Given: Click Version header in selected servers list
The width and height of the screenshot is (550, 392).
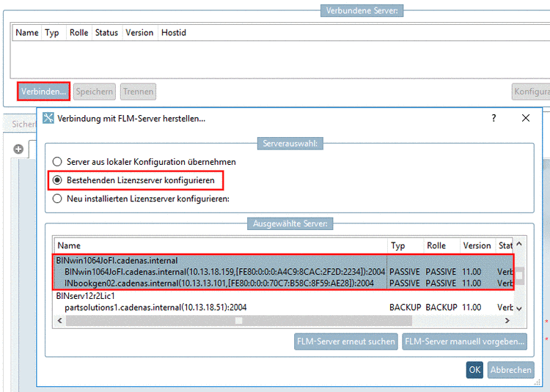Looking at the screenshot, I should click(x=477, y=245).
